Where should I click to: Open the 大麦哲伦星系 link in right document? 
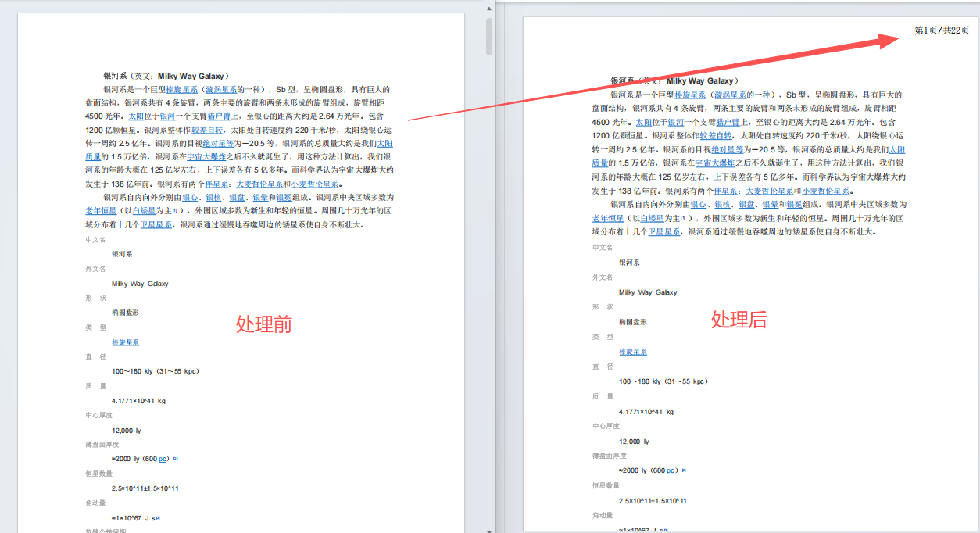pos(768,191)
